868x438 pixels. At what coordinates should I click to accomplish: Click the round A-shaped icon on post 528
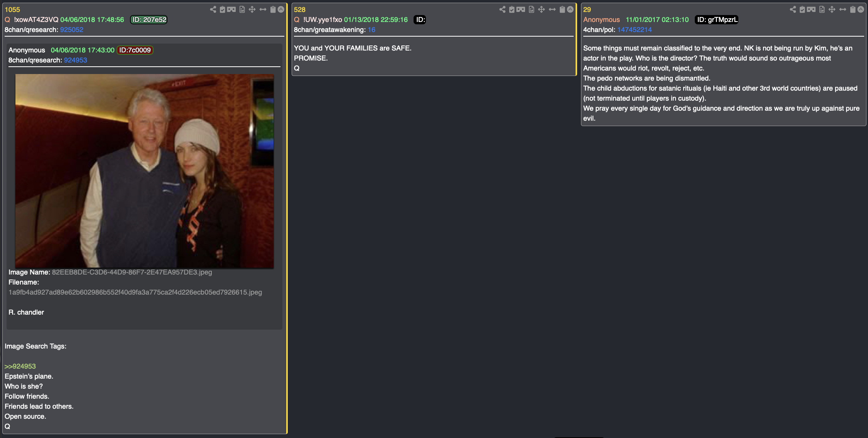point(570,9)
